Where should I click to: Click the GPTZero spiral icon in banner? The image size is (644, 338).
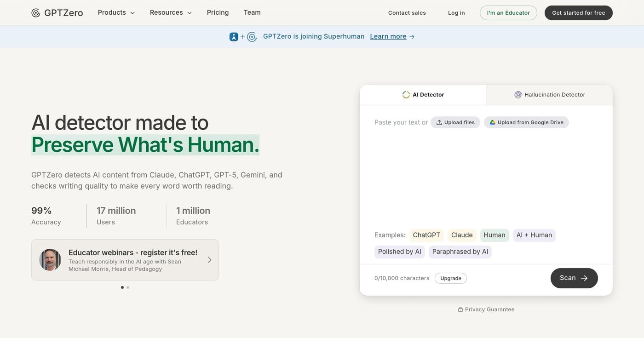(252, 37)
